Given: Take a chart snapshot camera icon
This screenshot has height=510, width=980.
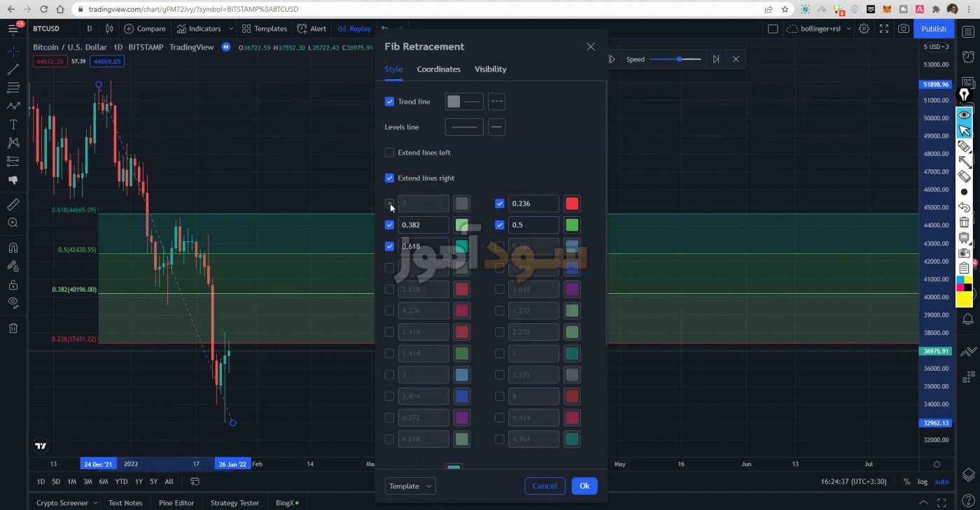Looking at the screenshot, I should 904,29.
